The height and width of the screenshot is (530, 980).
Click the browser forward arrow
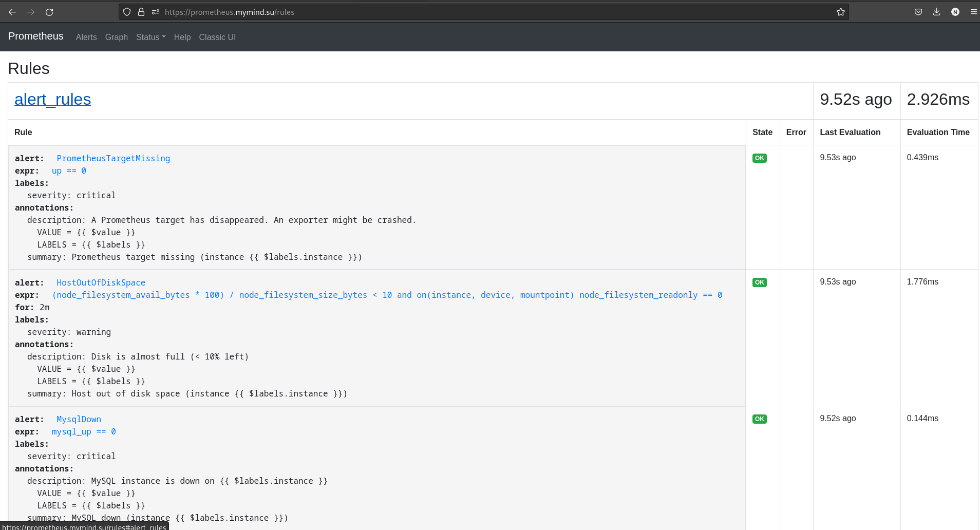pyautogui.click(x=31, y=12)
